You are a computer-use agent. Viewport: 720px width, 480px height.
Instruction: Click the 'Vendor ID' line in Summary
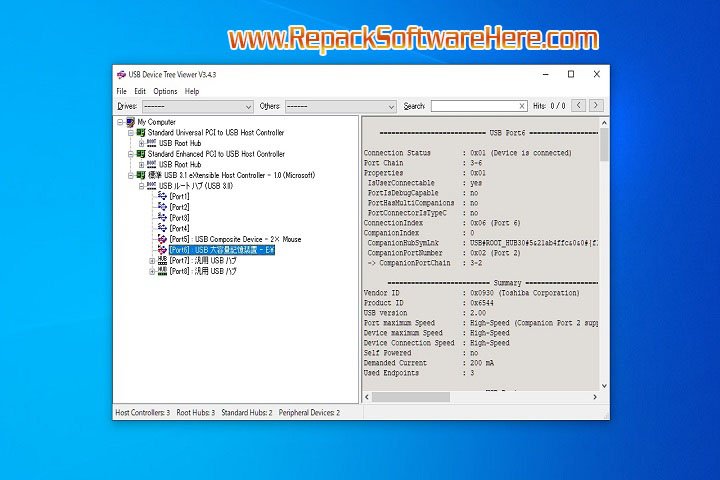point(472,293)
